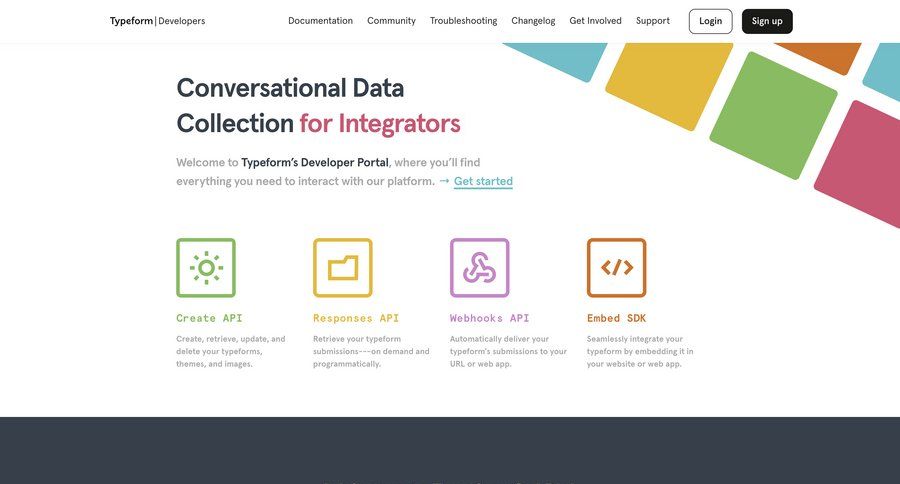
Task: Select the Create API heading
Action: [210, 318]
